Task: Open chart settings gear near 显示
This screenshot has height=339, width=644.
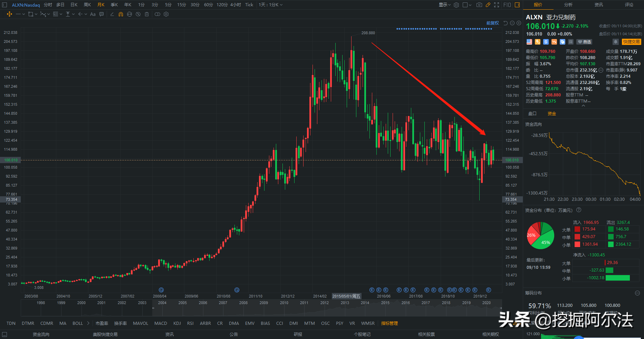Action: (456, 5)
